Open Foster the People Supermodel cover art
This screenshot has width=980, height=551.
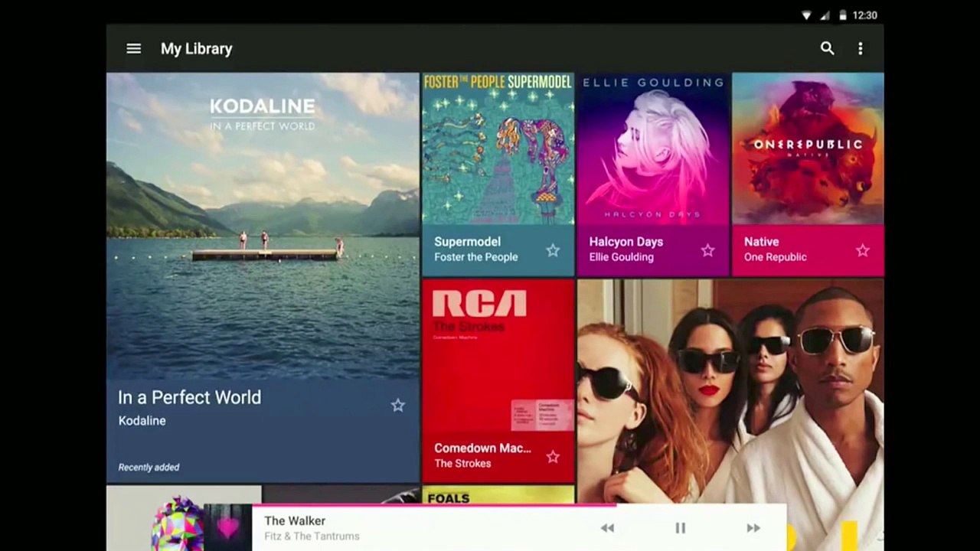(x=498, y=148)
